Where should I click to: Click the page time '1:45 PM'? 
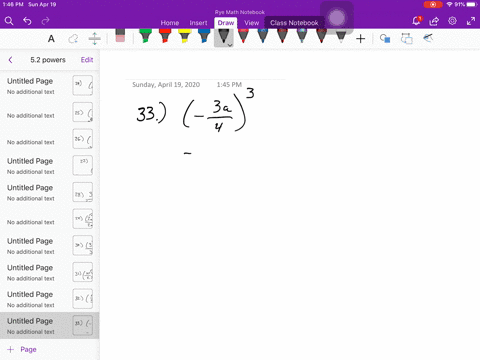(229, 85)
